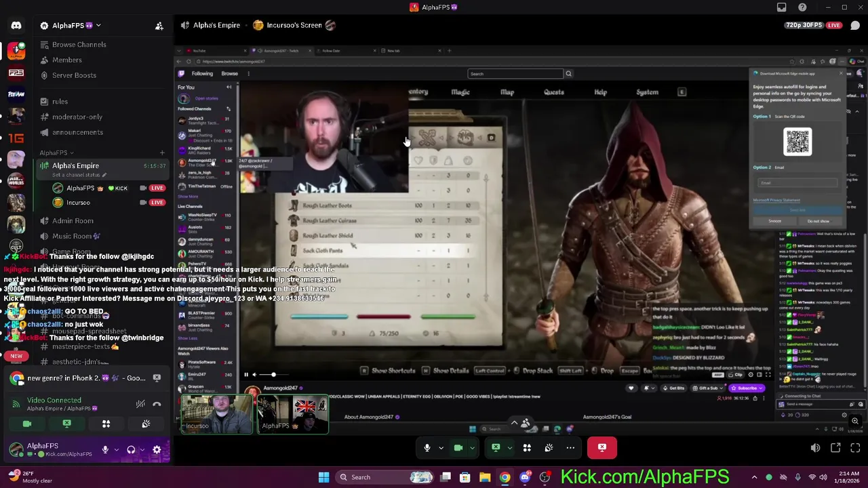The width and height of the screenshot is (868, 488).
Task: Open the War Worlds server icon
Action: pos(16,181)
